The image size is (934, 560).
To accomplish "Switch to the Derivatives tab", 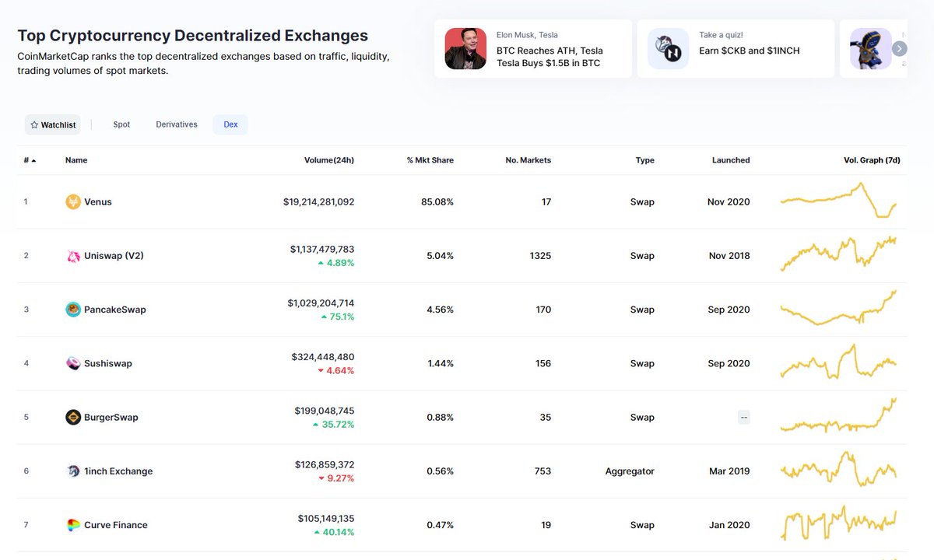I will (177, 124).
